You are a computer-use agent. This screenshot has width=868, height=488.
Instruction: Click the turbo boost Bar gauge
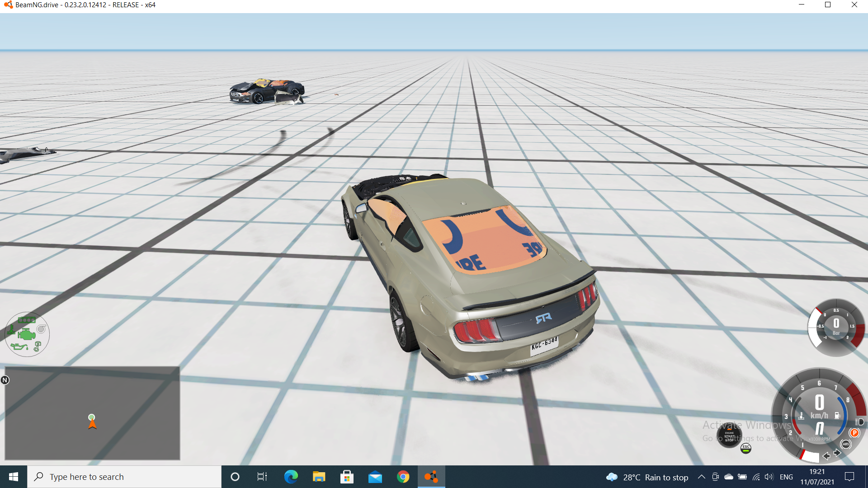[836, 328]
